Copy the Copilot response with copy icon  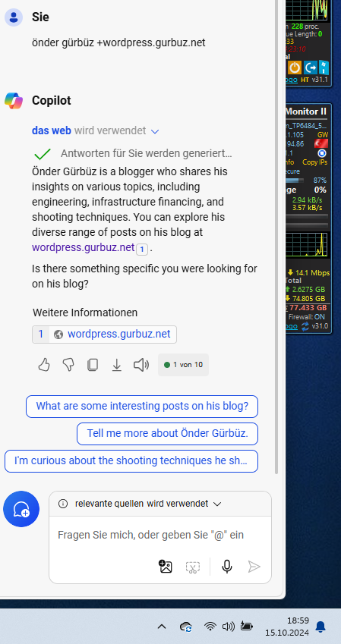click(x=93, y=365)
